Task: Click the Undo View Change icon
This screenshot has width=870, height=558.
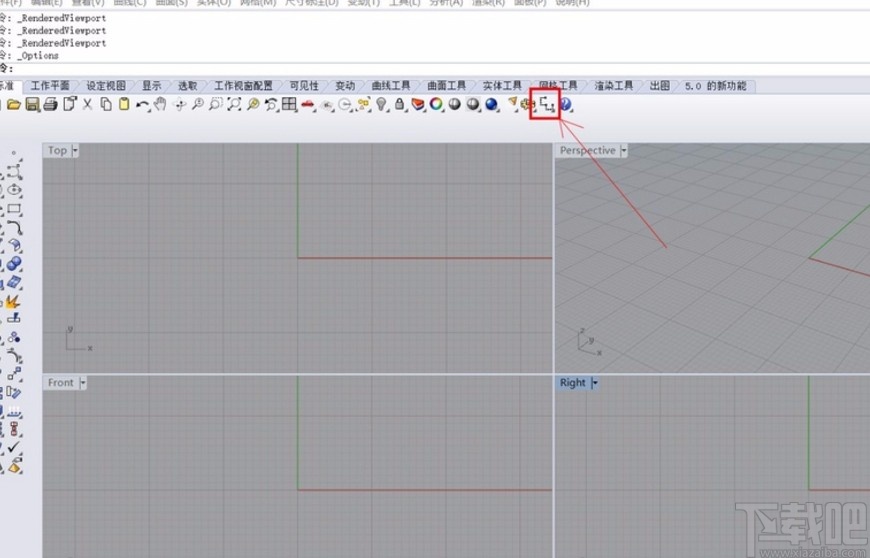Action: click(x=271, y=104)
